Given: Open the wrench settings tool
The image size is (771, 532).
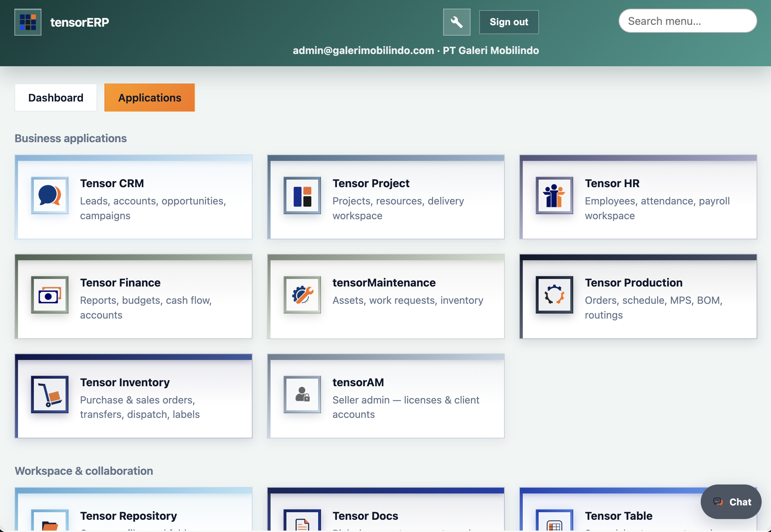Looking at the screenshot, I should (x=456, y=22).
